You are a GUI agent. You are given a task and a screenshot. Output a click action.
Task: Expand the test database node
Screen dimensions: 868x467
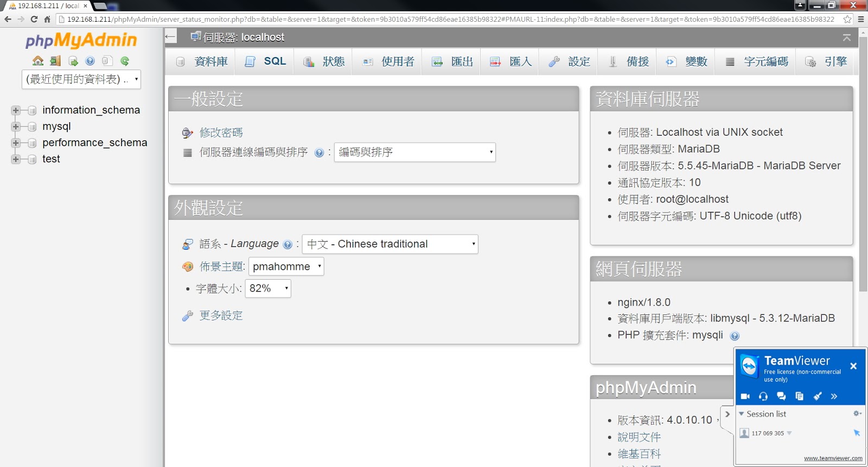click(x=16, y=159)
